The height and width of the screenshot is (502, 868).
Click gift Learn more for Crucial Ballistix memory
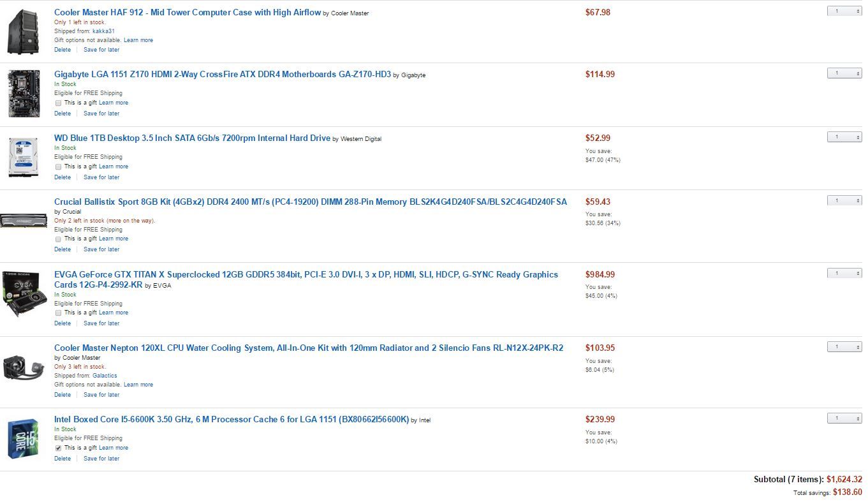pos(114,239)
